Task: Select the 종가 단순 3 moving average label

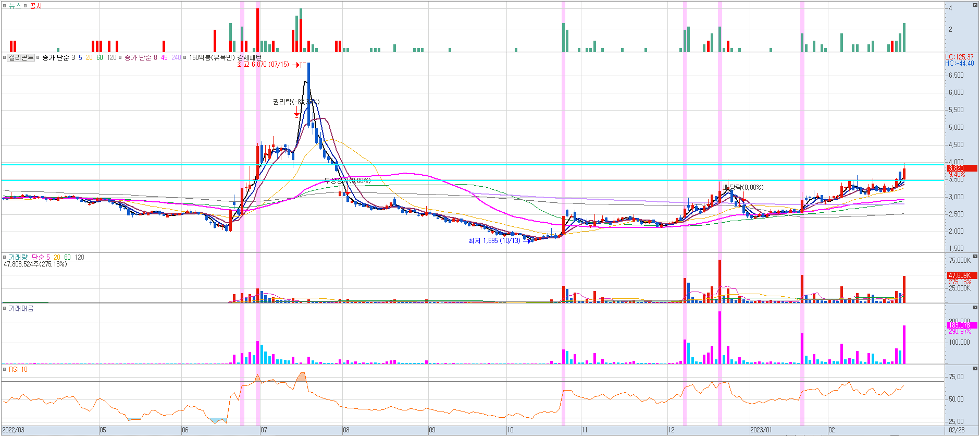Action: click(x=58, y=57)
